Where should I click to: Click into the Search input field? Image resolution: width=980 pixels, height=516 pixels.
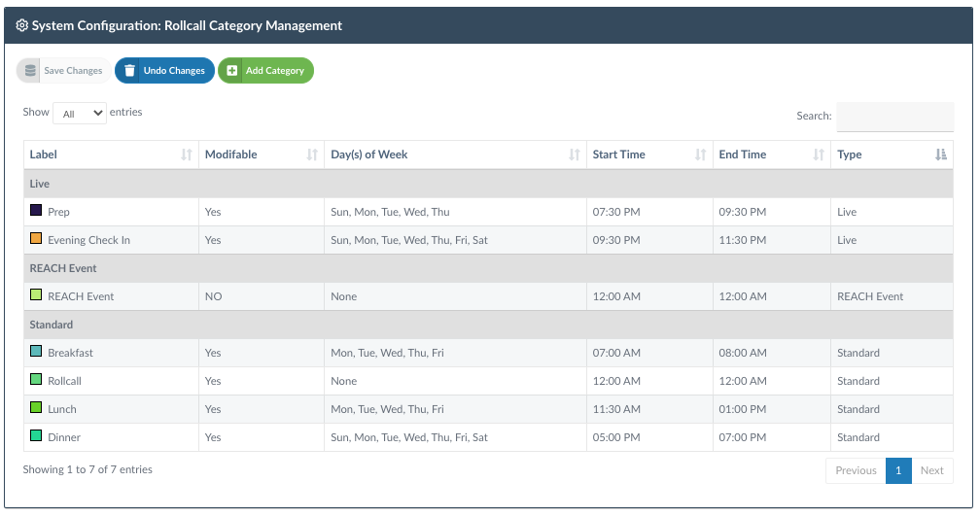tap(895, 117)
